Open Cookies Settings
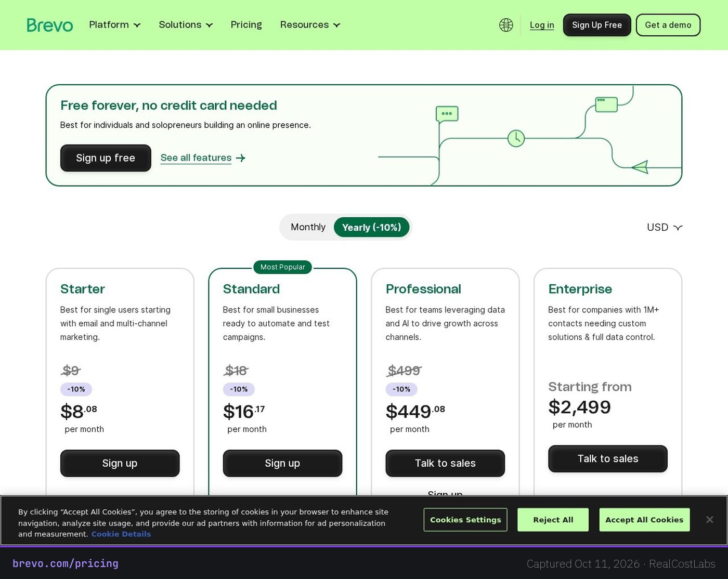This screenshot has height=579, width=728. tap(465, 520)
